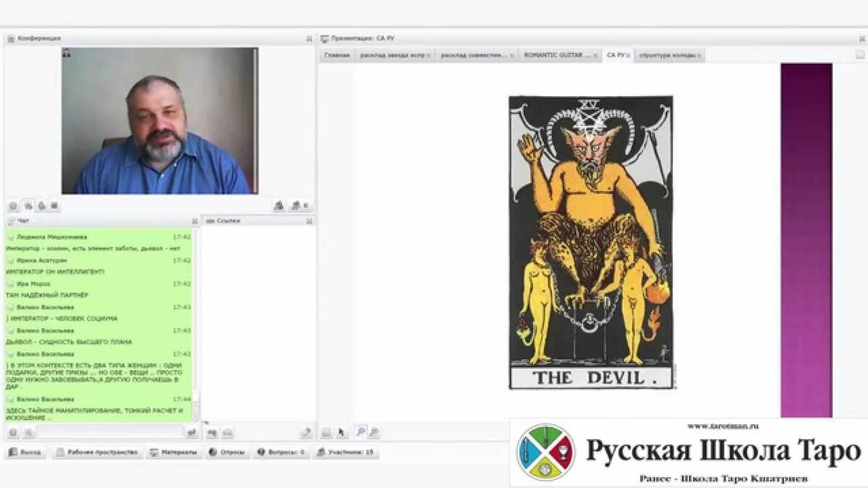The height and width of the screenshot is (488, 868).
Task: Open the Опросы button
Action: click(x=228, y=453)
